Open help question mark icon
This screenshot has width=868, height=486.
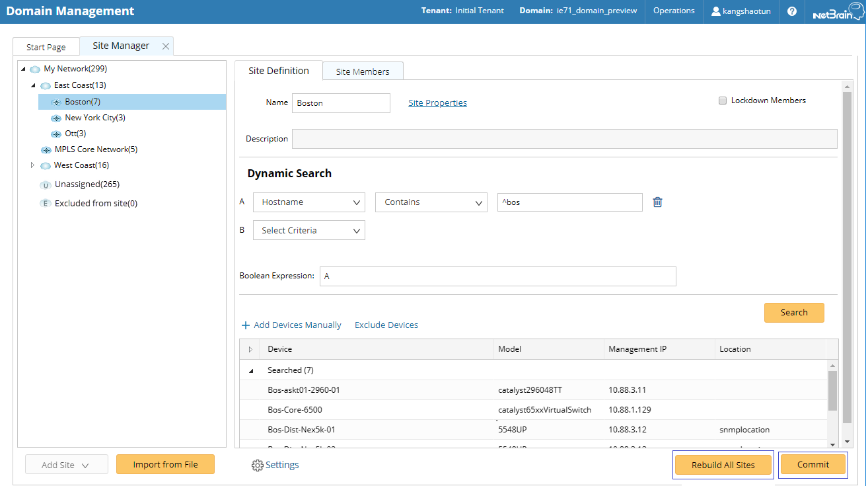click(x=792, y=11)
